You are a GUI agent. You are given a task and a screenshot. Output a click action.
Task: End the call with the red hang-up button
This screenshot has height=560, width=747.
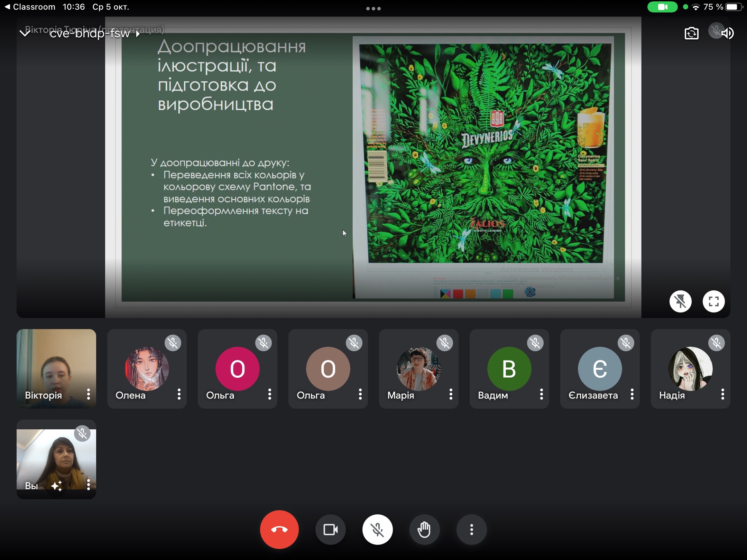click(279, 530)
